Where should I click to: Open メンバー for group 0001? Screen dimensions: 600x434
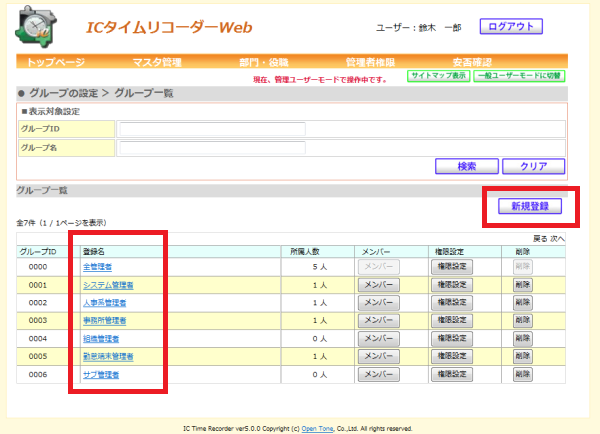coord(378,285)
